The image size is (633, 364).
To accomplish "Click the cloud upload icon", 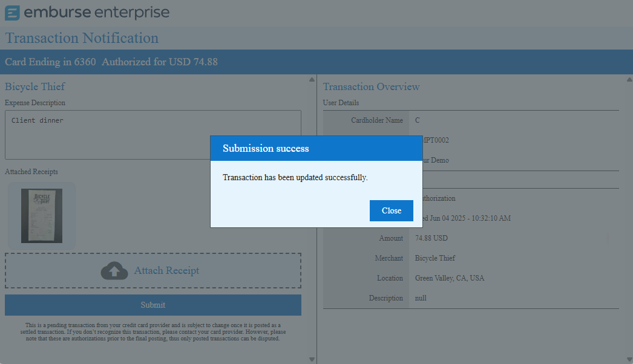I will pyautogui.click(x=114, y=271).
